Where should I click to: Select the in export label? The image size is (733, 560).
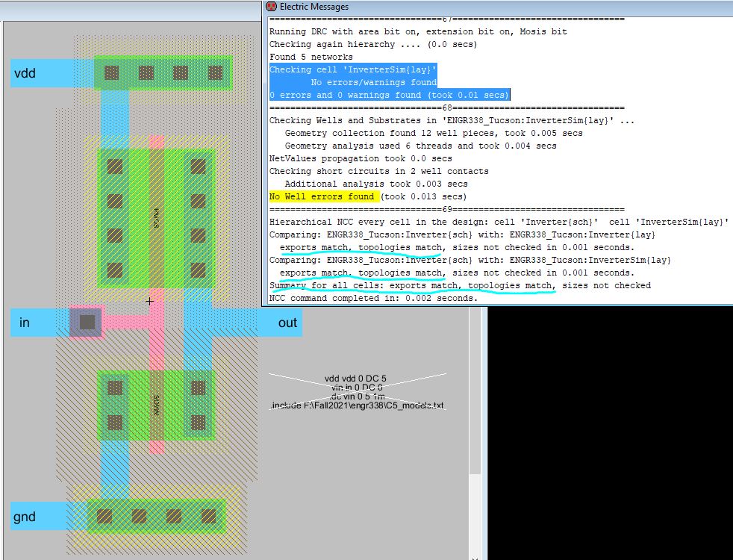point(25,323)
